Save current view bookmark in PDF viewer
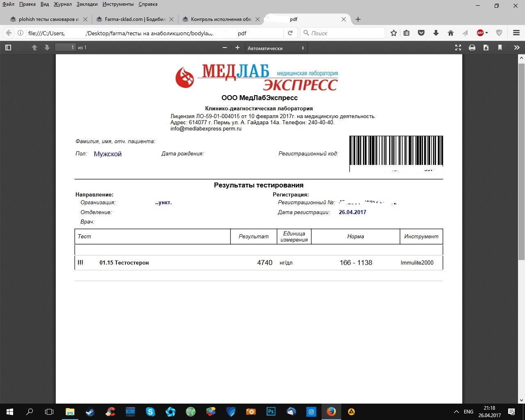The image size is (525, 420). 500,48
